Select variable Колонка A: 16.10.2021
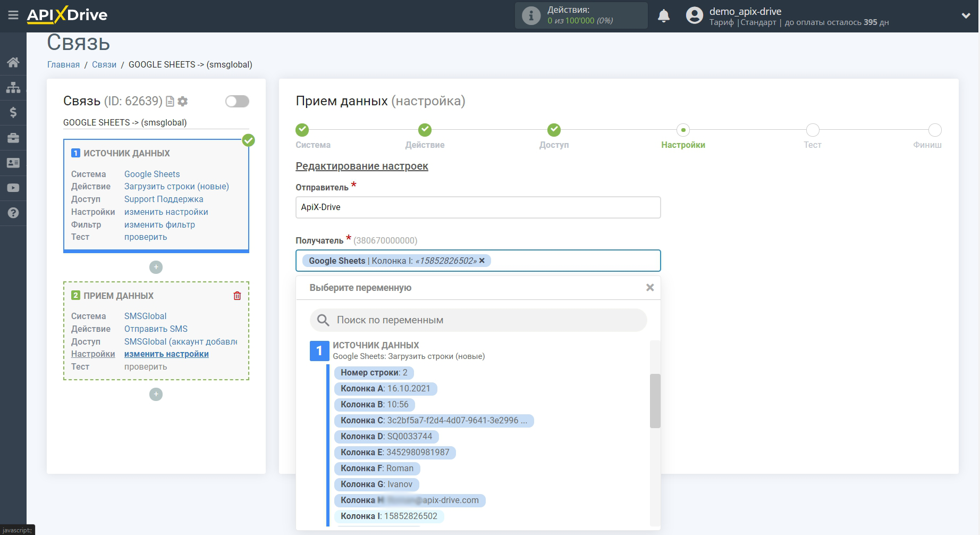 tap(385, 389)
